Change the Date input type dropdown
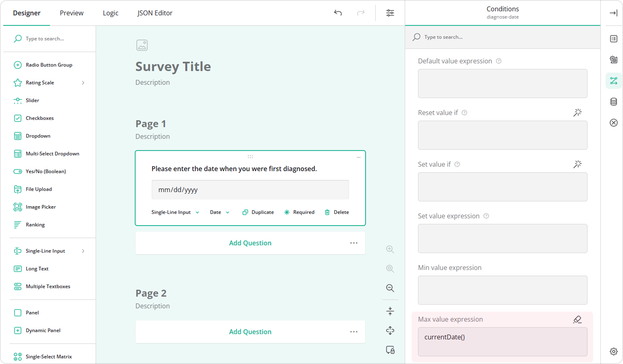The image size is (623, 364). coord(219,212)
